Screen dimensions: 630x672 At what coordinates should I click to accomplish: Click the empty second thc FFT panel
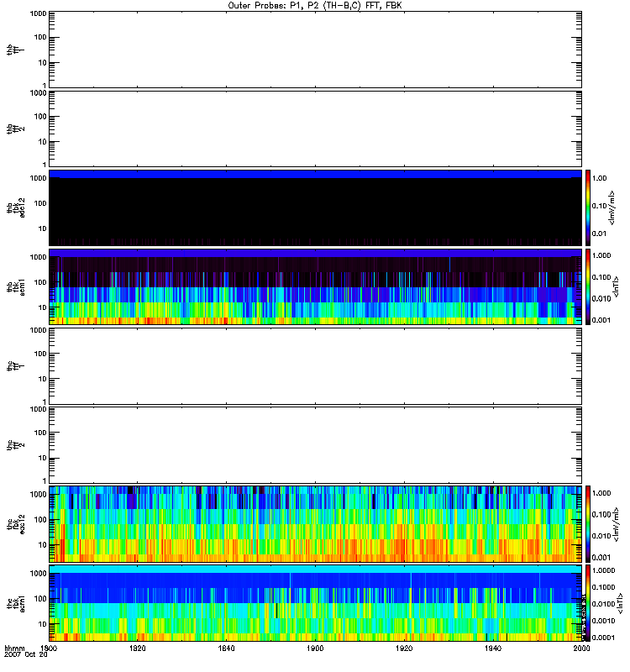[316, 444]
